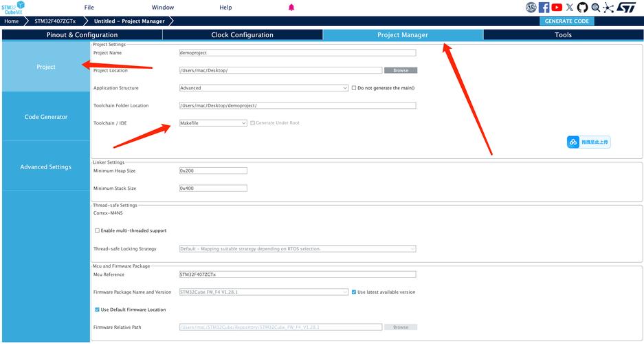Click the Toolchain Folder Location field
Screen dimensions: 644x344
pyautogui.click(x=298, y=106)
